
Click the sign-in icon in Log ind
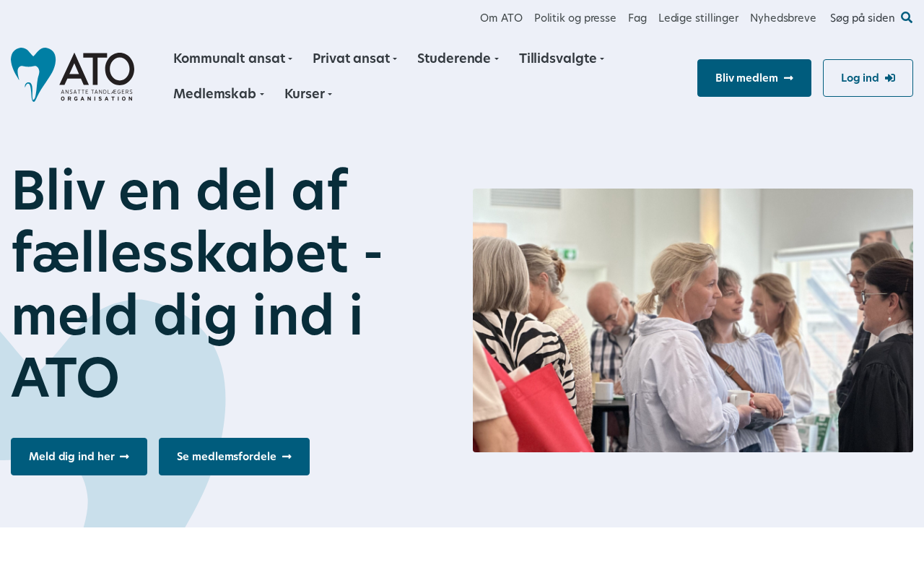point(890,78)
